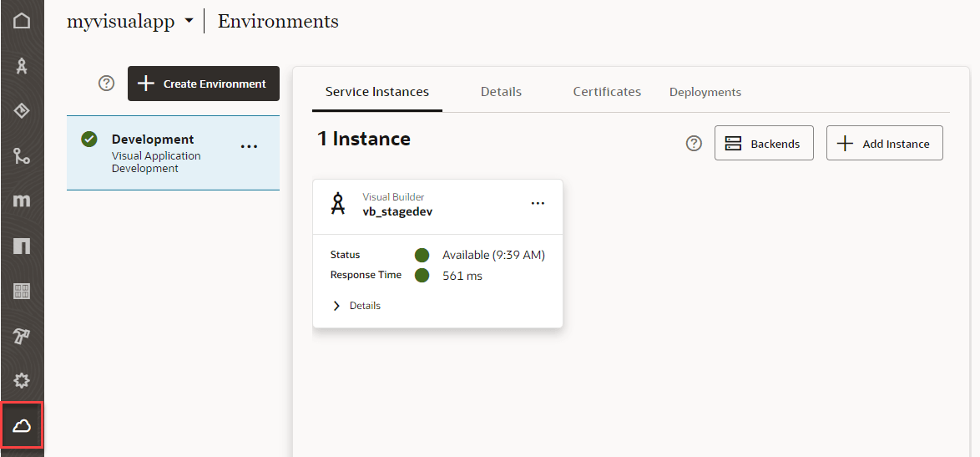
Task: Click the Git branch icon in sidebar
Action: (22, 155)
